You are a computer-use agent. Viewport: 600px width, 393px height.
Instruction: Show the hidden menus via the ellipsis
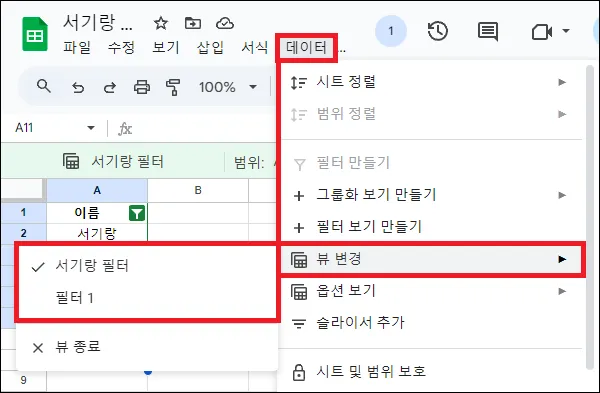(x=342, y=50)
